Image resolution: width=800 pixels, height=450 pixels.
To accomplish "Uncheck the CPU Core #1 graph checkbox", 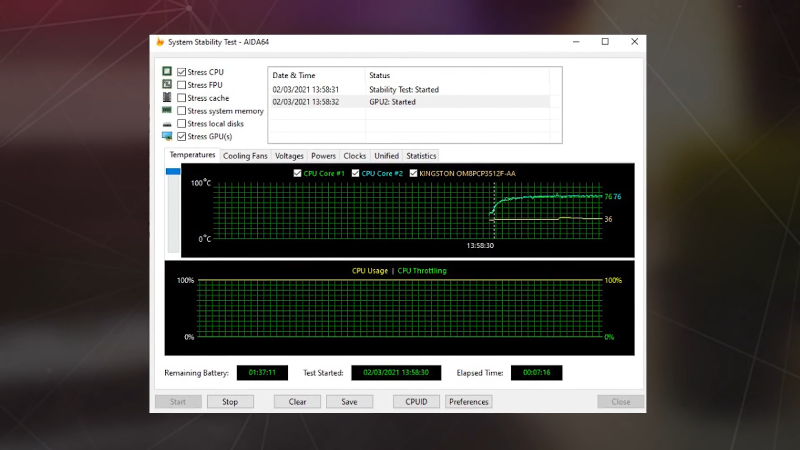I will [297, 173].
